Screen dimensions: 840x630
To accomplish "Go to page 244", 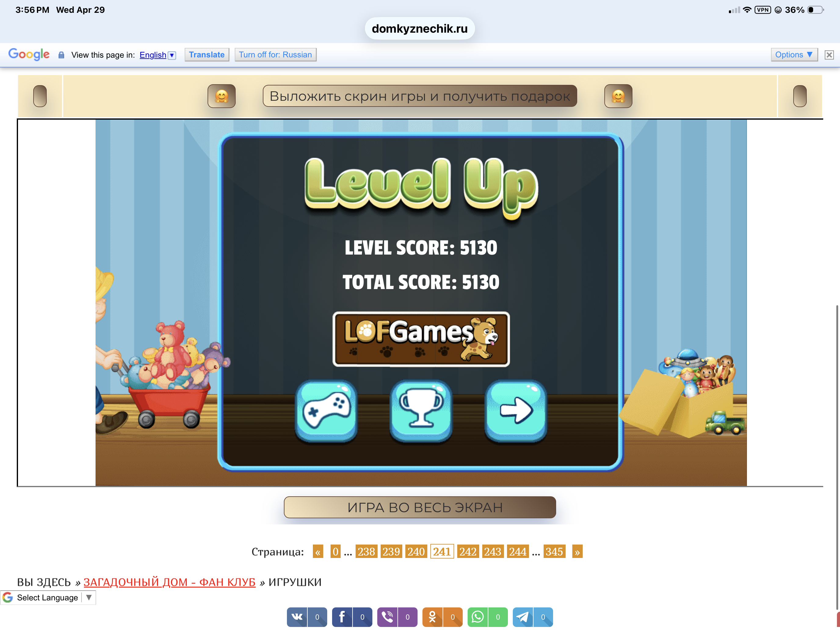I will point(518,552).
